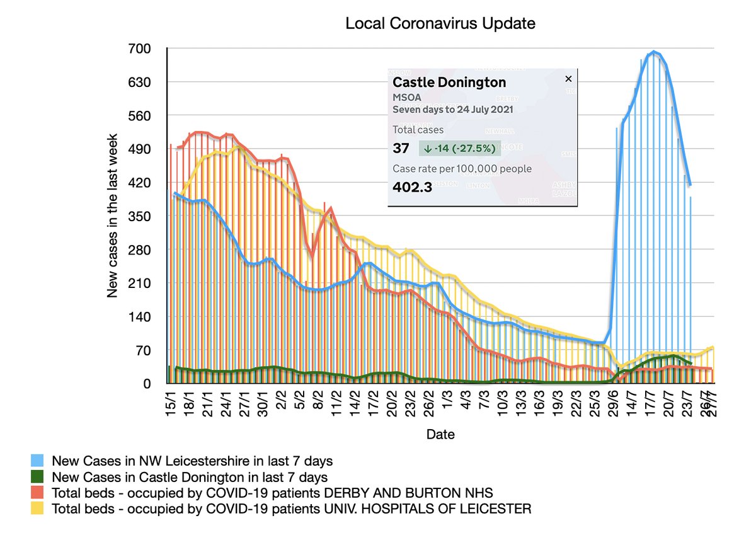Click the green Castle Donington legend swatch
This screenshot has height=540, width=756.
pos(38,476)
